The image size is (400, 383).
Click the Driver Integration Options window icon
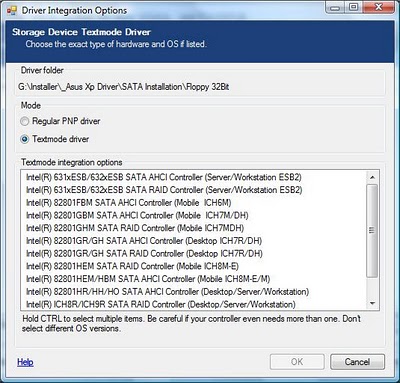pyautogui.click(x=12, y=11)
